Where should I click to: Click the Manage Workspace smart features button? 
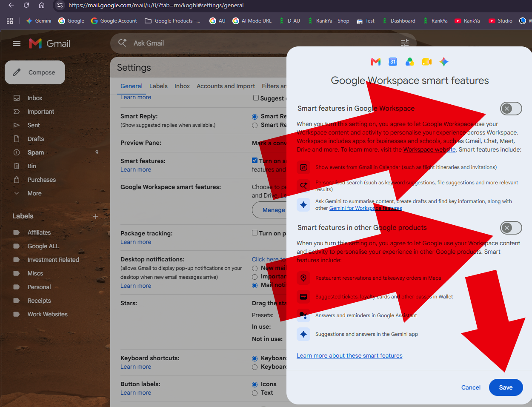click(270, 210)
